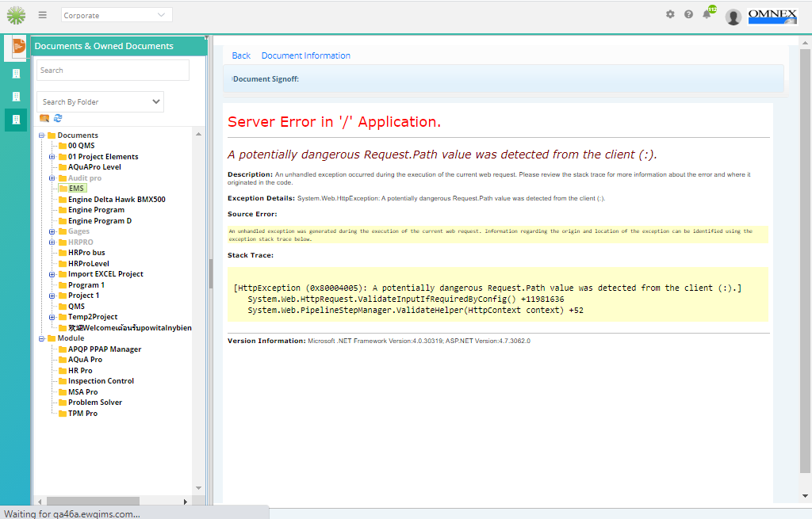Click the tree's horizontal scrollbar thumb
The height and width of the screenshot is (519, 812).
click(94, 502)
